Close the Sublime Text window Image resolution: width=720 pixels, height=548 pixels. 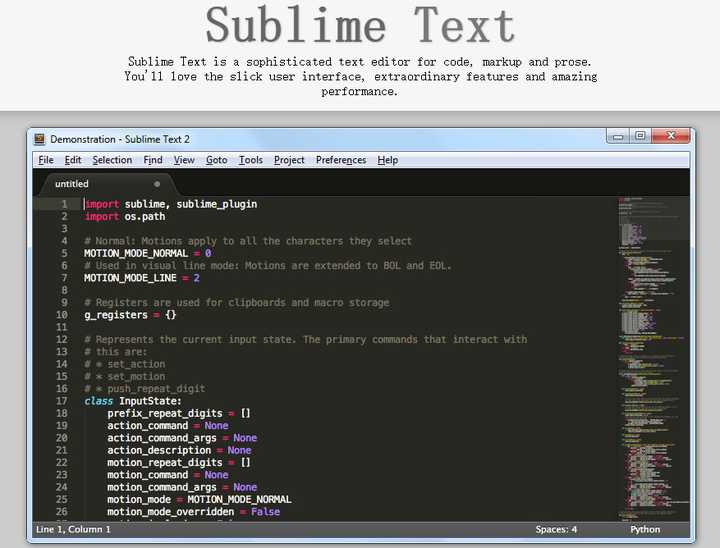[670, 136]
